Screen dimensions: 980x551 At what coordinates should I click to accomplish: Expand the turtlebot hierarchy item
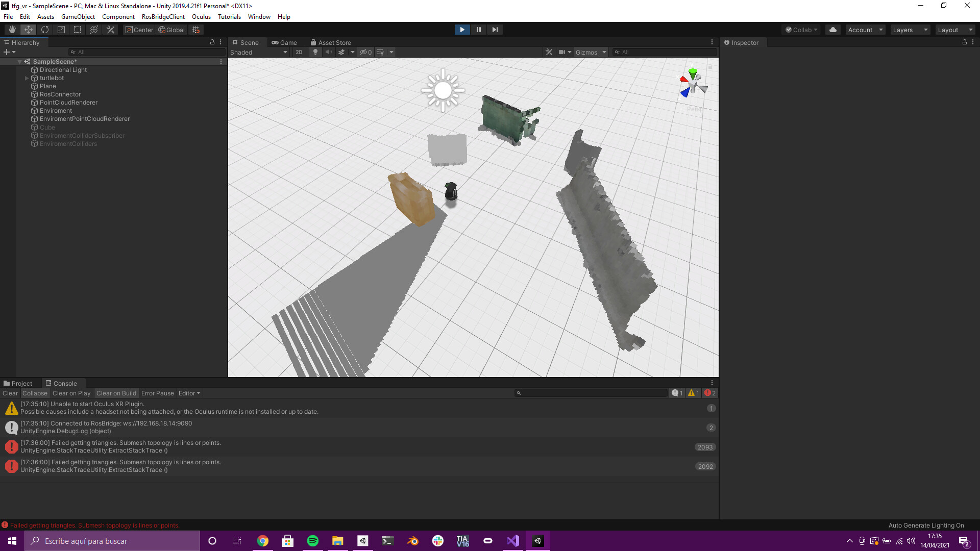(27, 78)
